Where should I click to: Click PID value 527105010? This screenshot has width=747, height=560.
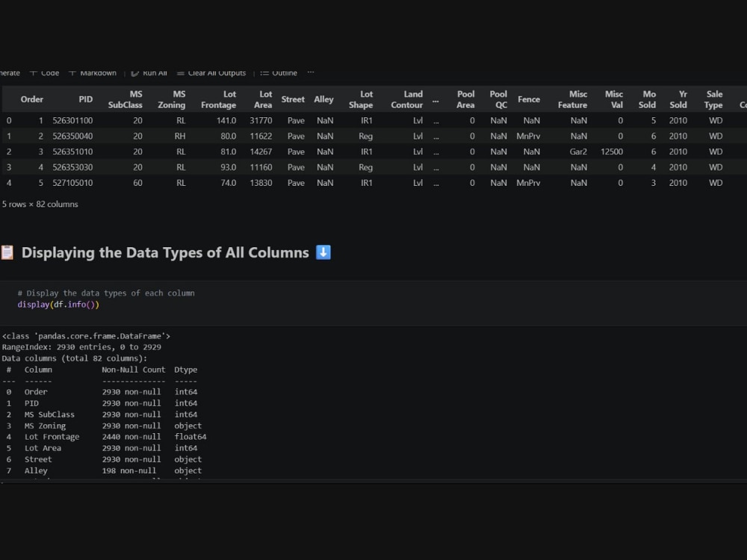pyautogui.click(x=72, y=183)
